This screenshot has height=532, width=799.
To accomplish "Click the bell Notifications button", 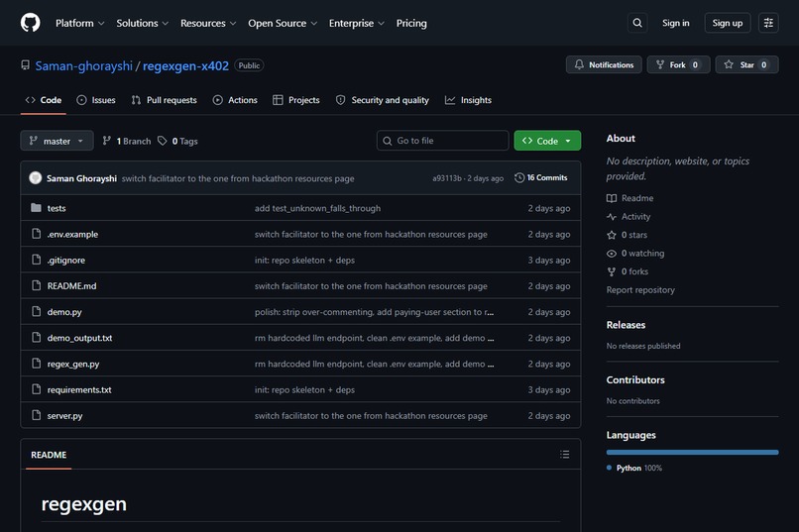I will (604, 64).
